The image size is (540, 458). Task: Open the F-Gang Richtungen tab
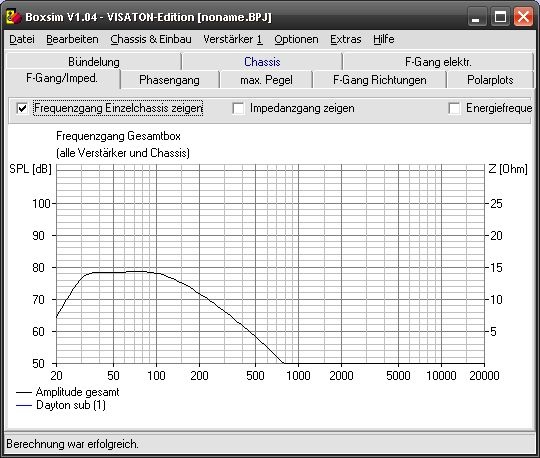[x=380, y=80]
